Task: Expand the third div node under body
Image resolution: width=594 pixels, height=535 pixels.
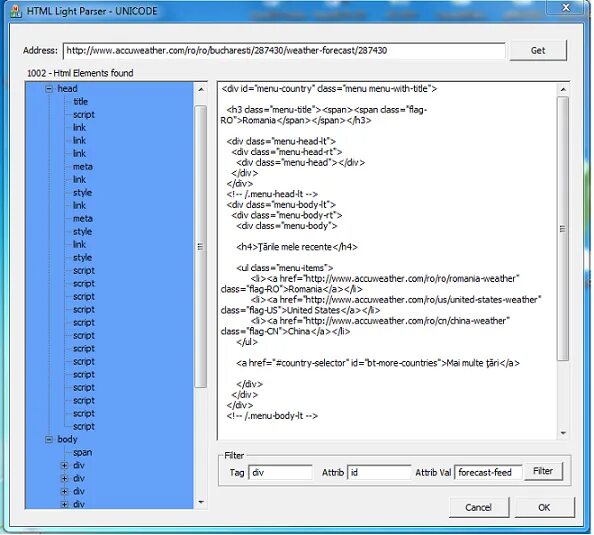Action: (64, 491)
